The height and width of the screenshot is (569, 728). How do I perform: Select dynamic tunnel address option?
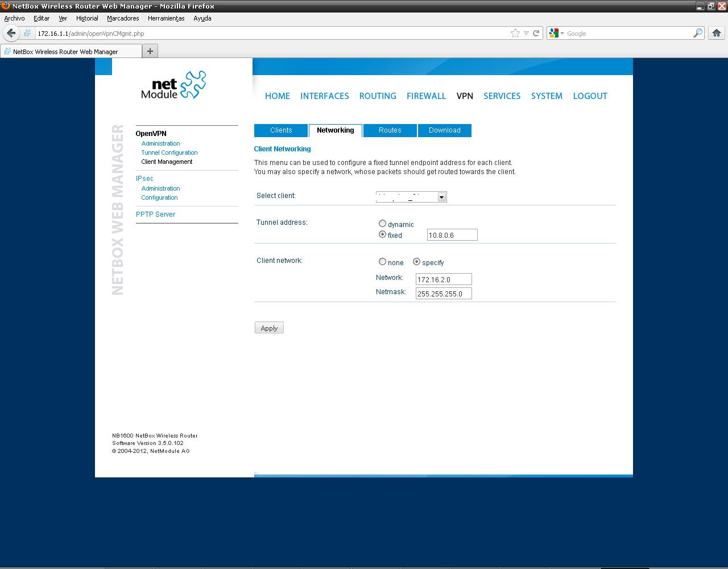(x=382, y=224)
